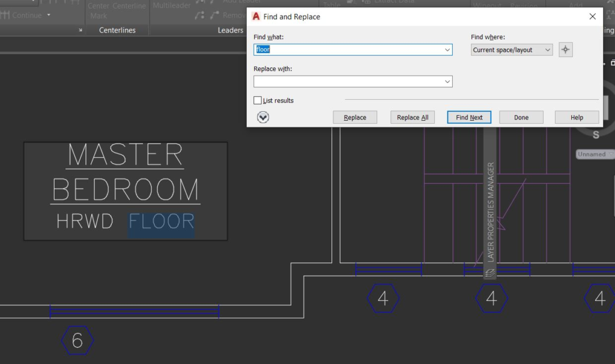
Task: Select the Continue dimension tool
Action: pos(27,15)
